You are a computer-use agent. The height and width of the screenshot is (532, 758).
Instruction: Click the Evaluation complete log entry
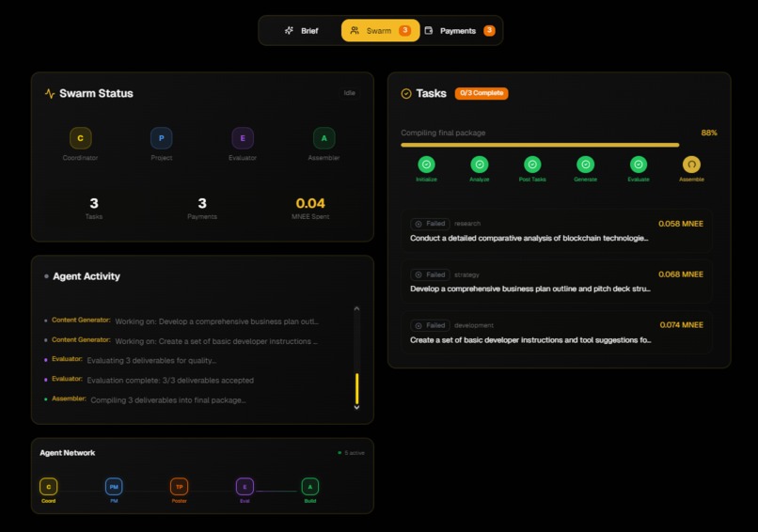(x=149, y=380)
